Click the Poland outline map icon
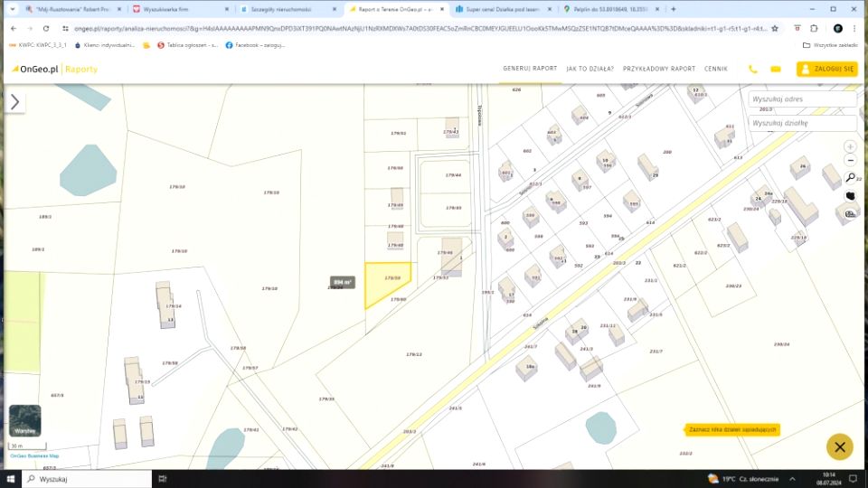The width and height of the screenshot is (868, 488). pos(850,196)
